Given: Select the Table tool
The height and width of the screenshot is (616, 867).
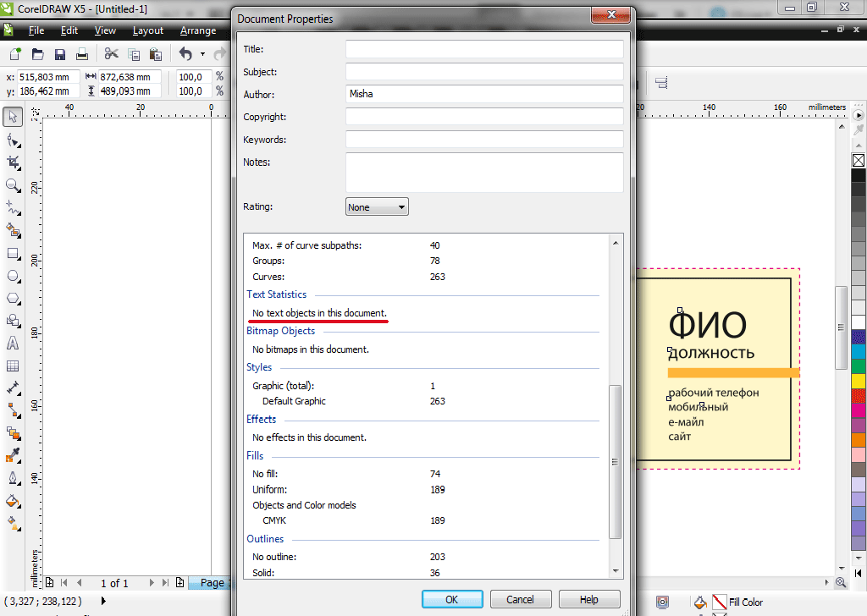Looking at the screenshot, I should pyautogui.click(x=13, y=366).
